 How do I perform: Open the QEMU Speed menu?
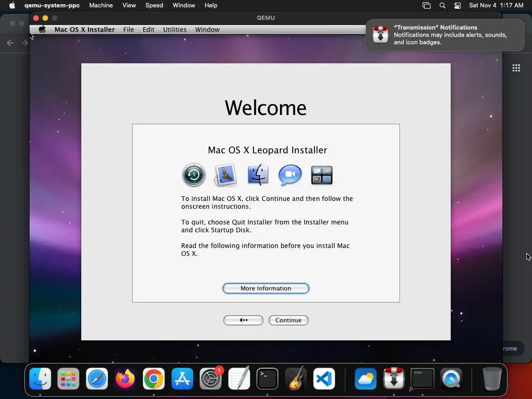point(154,6)
